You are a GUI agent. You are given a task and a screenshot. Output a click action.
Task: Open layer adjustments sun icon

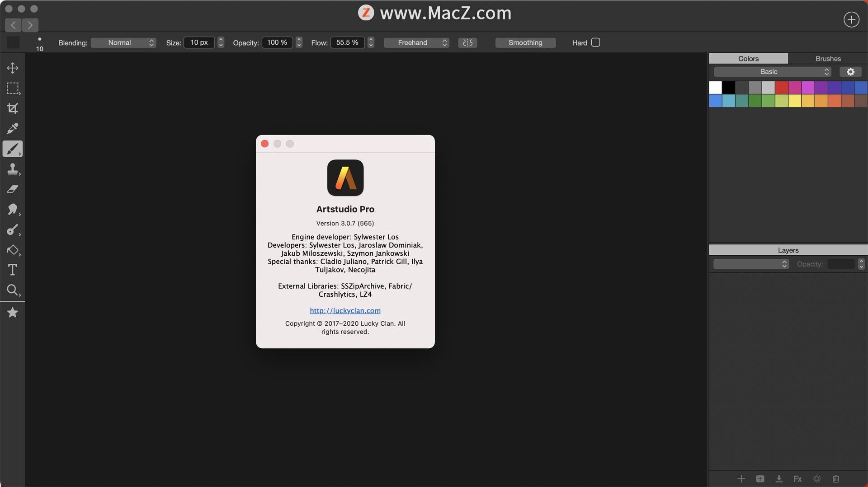click(817, 478)
